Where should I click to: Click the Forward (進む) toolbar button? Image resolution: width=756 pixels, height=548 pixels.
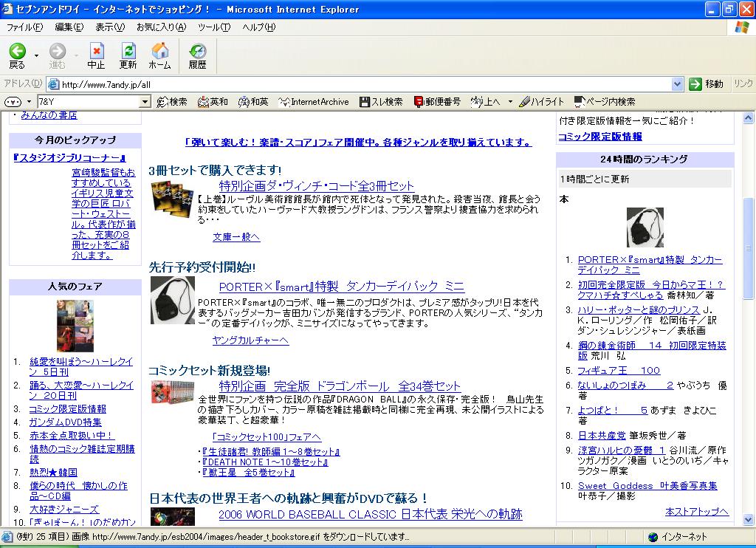click(x=57, y=56)
